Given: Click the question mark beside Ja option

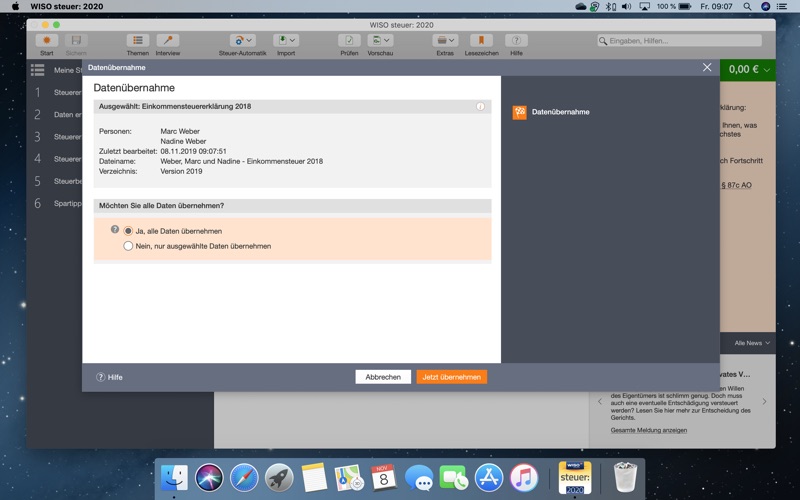Looking at the screenshot, I should pyautogui.click(x=115, y=230).
